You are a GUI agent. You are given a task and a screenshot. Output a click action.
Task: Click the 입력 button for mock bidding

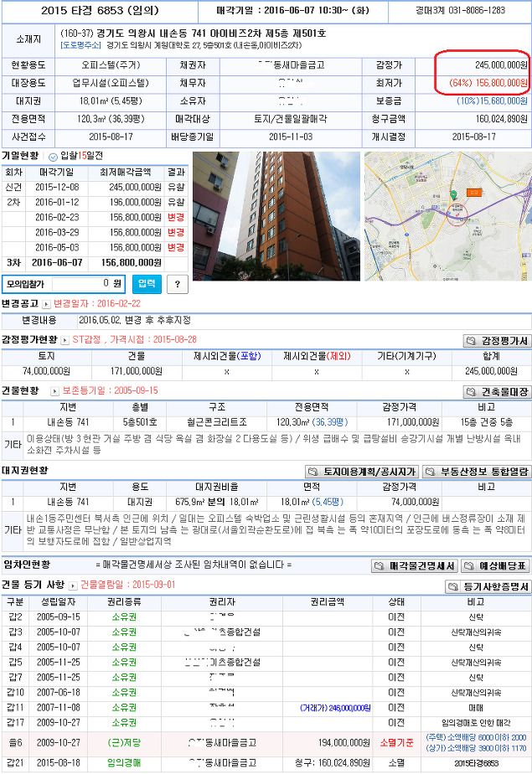coord(147,284)
